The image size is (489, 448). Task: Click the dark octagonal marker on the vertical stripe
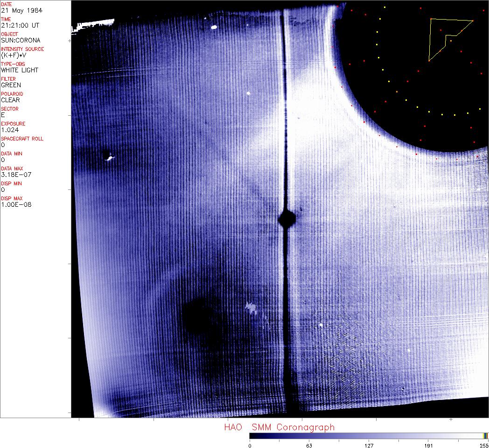pyautogui.click(x=286, y=218)
